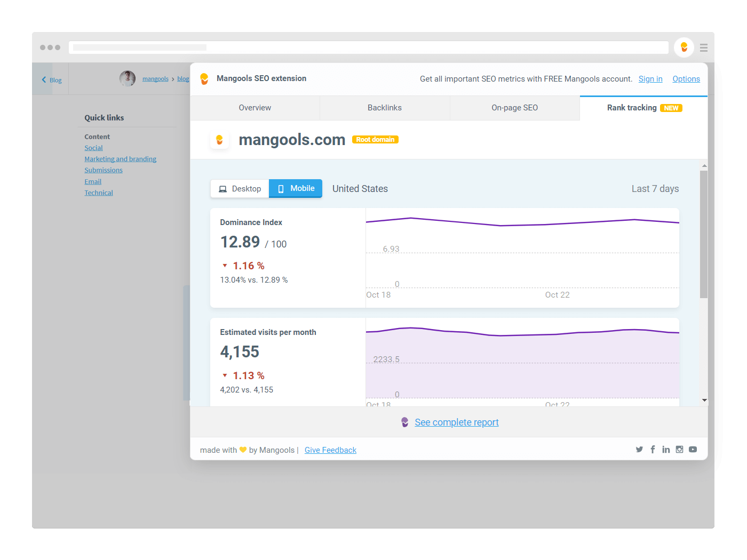This screenshot has width=747, height=560.
Task: Open the Email quick link
Action: [x=93, y=181]
